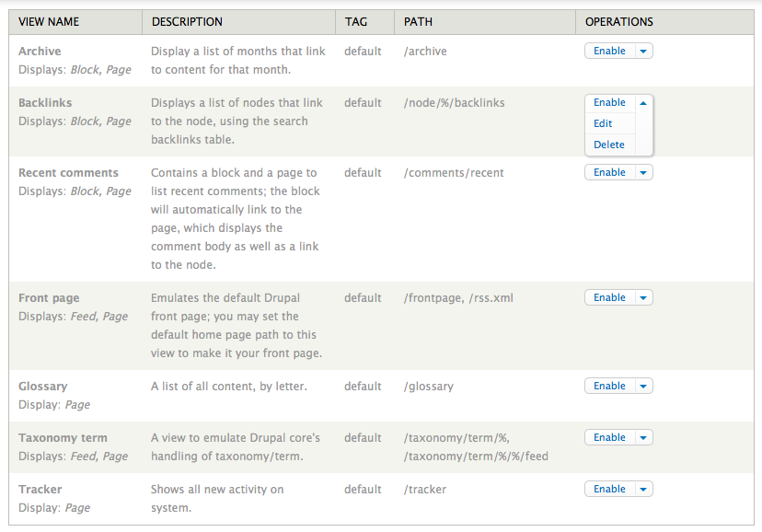Screen dimensions: 762x532
Task: Enable the Taxonomy term view
Action: (x=609, y=437)
